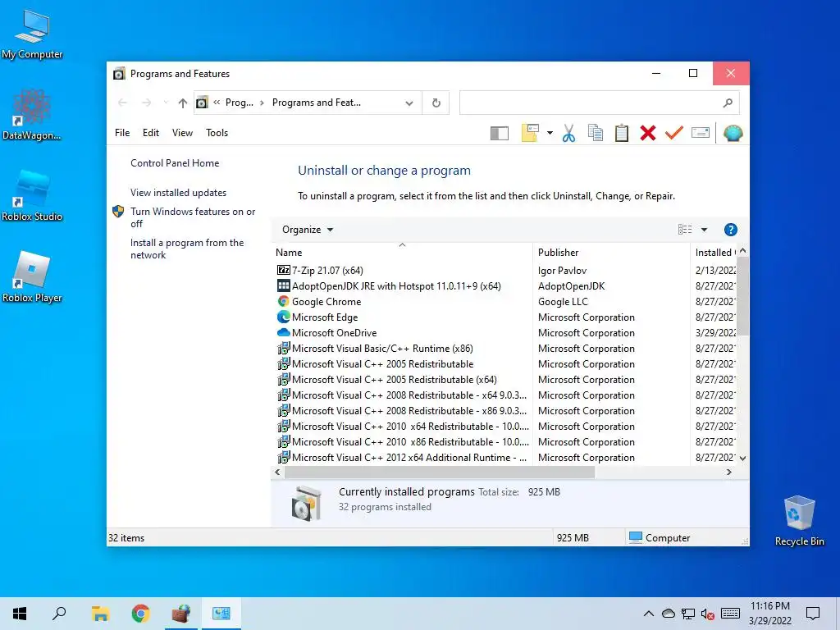Screen dimensions: 840x630
Task: Open the recent locations chevron dropdown
Action: (x=166, y=103)
